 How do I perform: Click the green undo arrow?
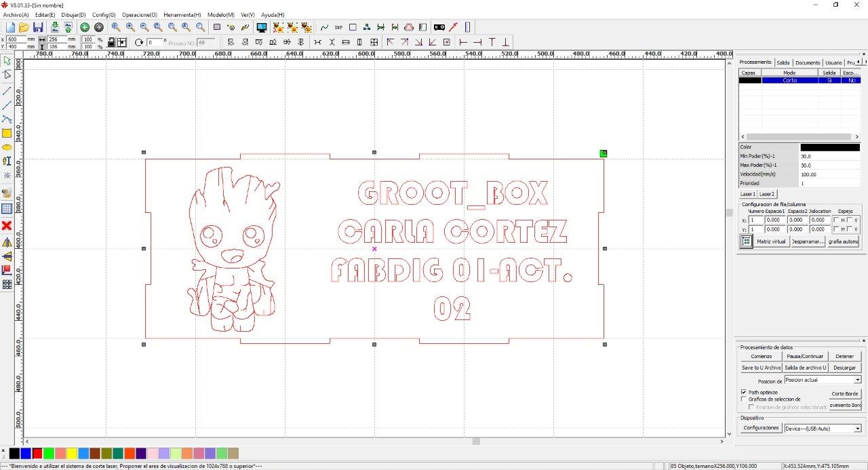pos(85,27)
